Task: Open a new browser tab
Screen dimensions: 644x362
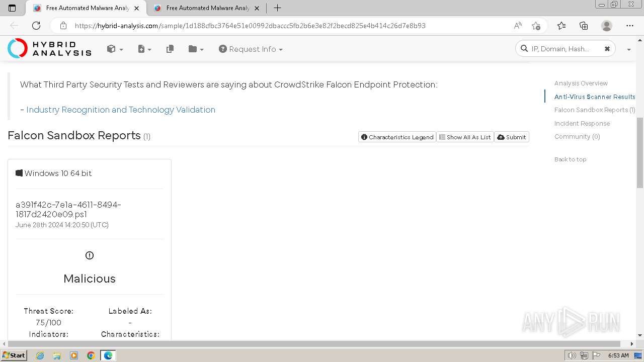Action: click(277, 8)
